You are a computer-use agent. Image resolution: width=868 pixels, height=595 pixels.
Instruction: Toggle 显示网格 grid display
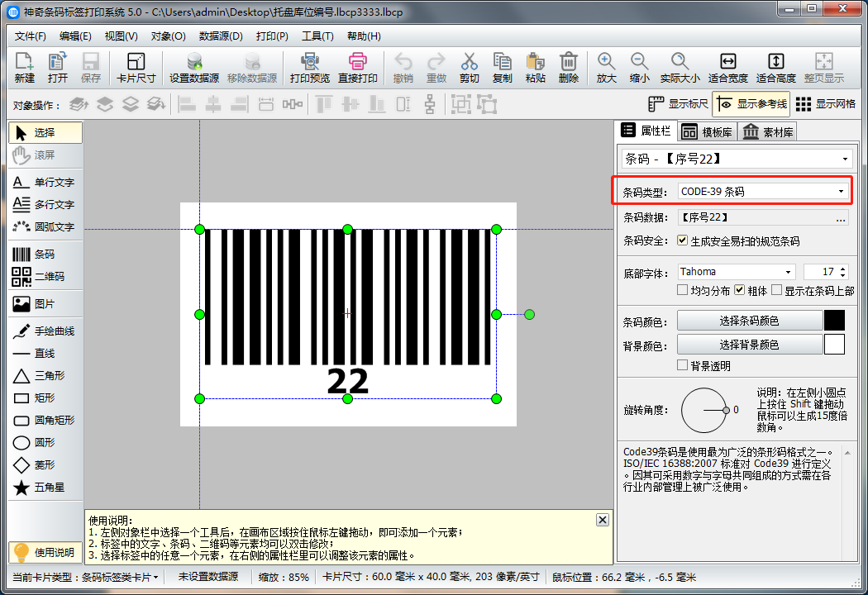pyautogui.click(x=825, y=104)
